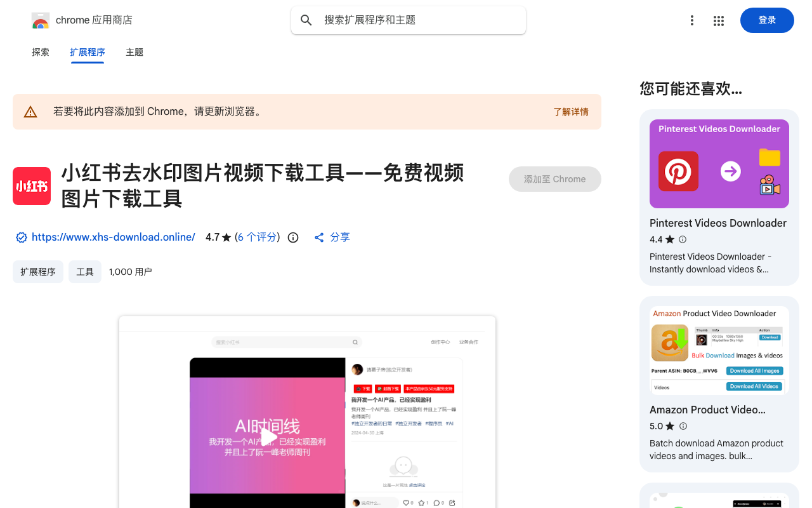The height and width of the screenshot is (508, 812).
Task: Click the chrome 应用商店 title text
Action: 94,20
